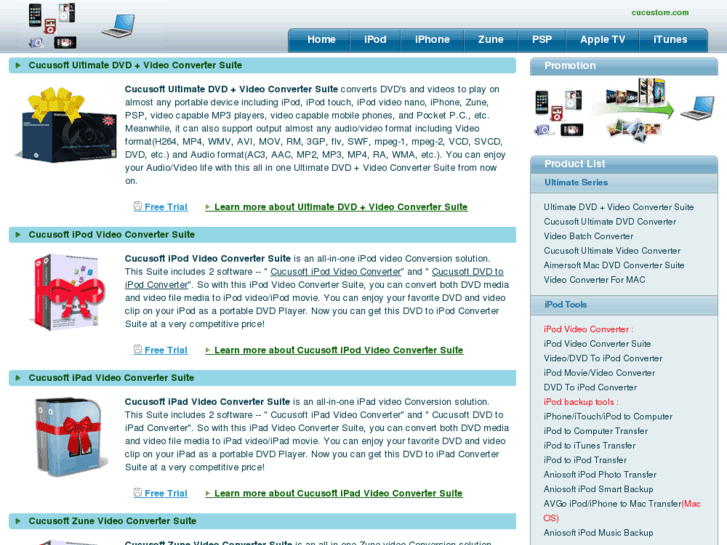Viewport: 727px width, 545px height.
Task: Click the iPad Video Converter Suite box image
Action: 70,436
